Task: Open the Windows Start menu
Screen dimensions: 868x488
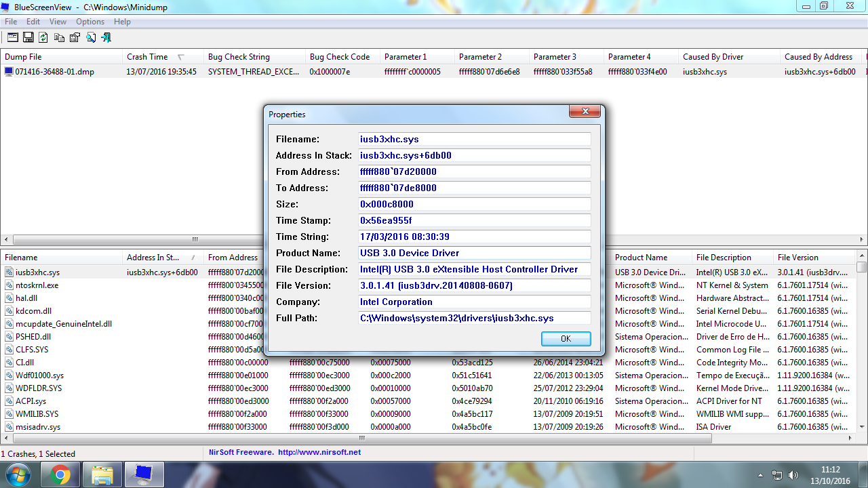Action: pos(18,474)
